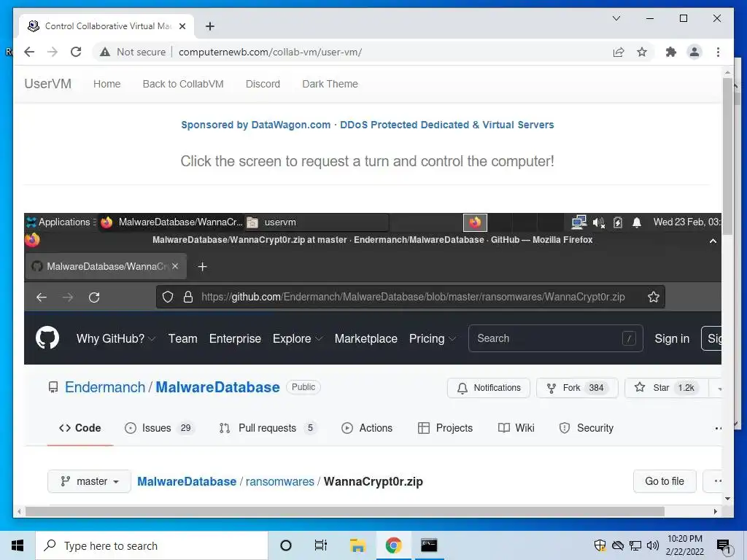Click the Firefox site padlock icon

(x=188, y=297)
